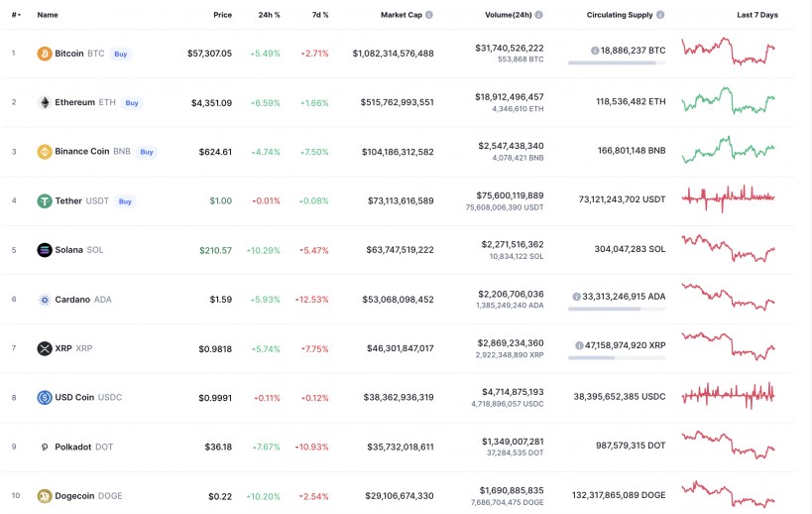This screenshot has height=514, width=812.
Task: Click the Dogecoin logo icon
Action: (45, 495)
